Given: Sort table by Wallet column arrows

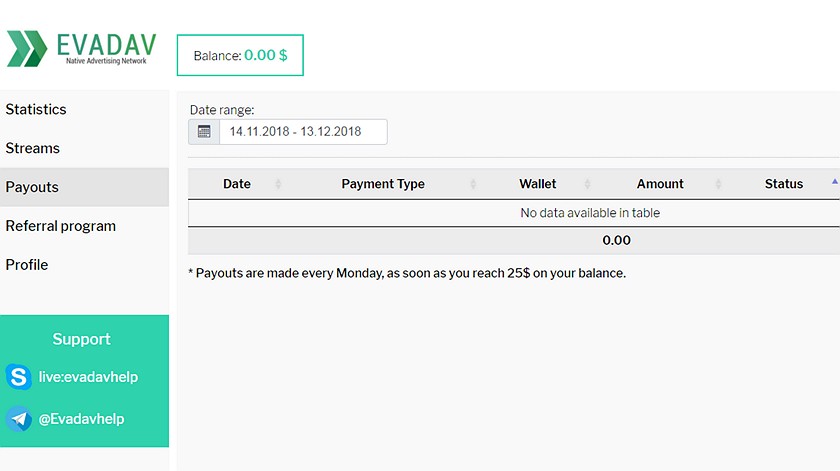Looking at the screenshot, I should 587,184.
